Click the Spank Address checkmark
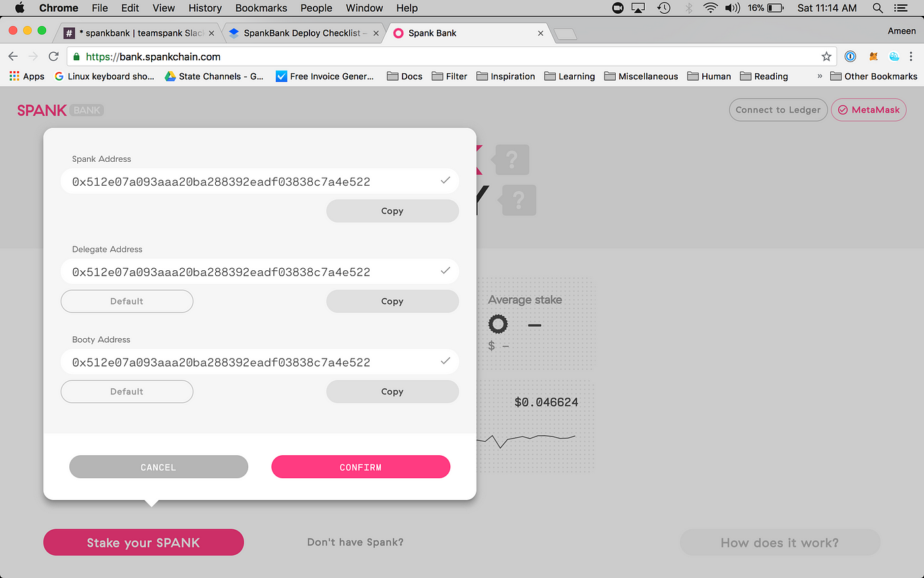This screenshot has width=924, height=578. pos(445,180)
